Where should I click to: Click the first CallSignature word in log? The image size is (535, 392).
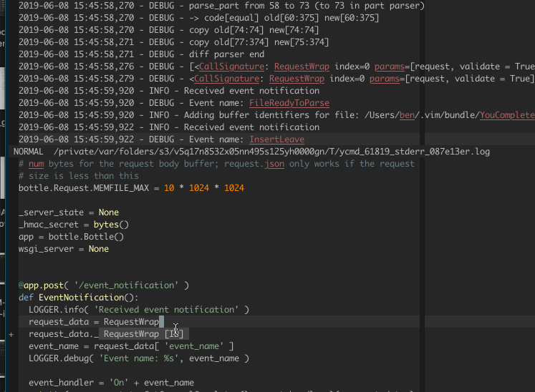point(231,67)
